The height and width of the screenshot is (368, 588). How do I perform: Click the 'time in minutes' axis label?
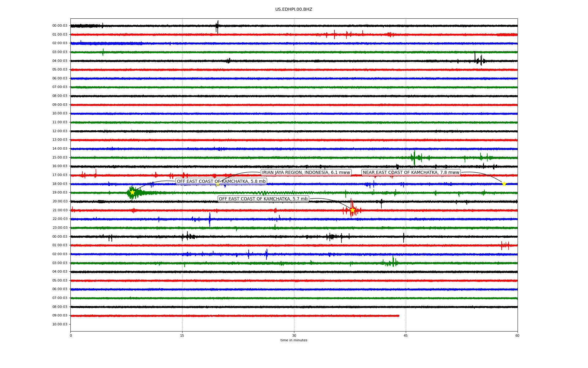[x=294, y=340]
